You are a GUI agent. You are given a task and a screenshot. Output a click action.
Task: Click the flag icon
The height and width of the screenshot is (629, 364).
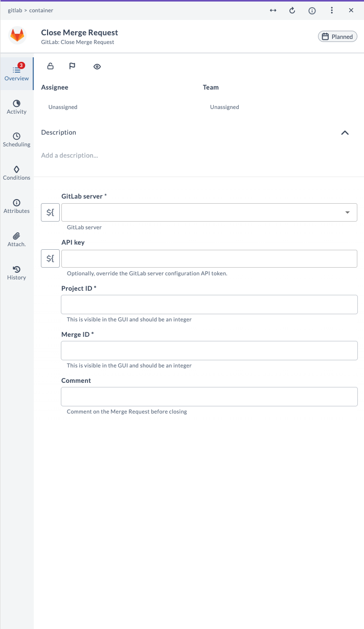click(x=73, y=66)
